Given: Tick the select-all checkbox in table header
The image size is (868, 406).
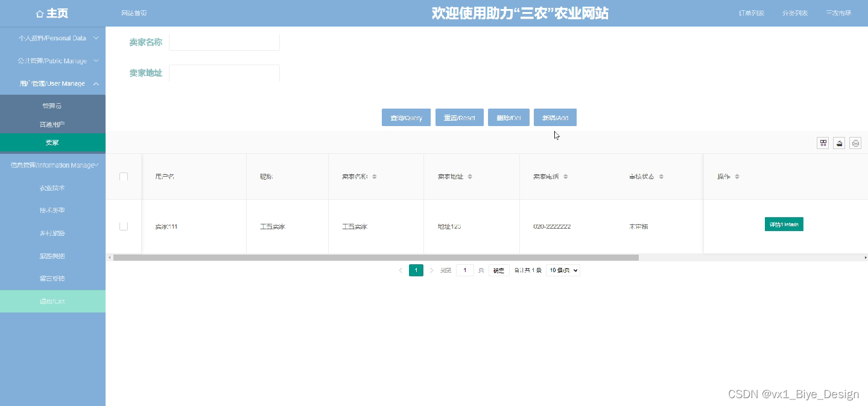Looking at the screenshot, I should [124, 177].
